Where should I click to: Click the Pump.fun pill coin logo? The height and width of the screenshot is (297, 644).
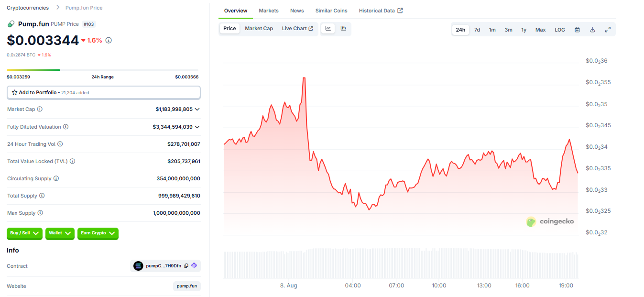click(x=11, y=24)
